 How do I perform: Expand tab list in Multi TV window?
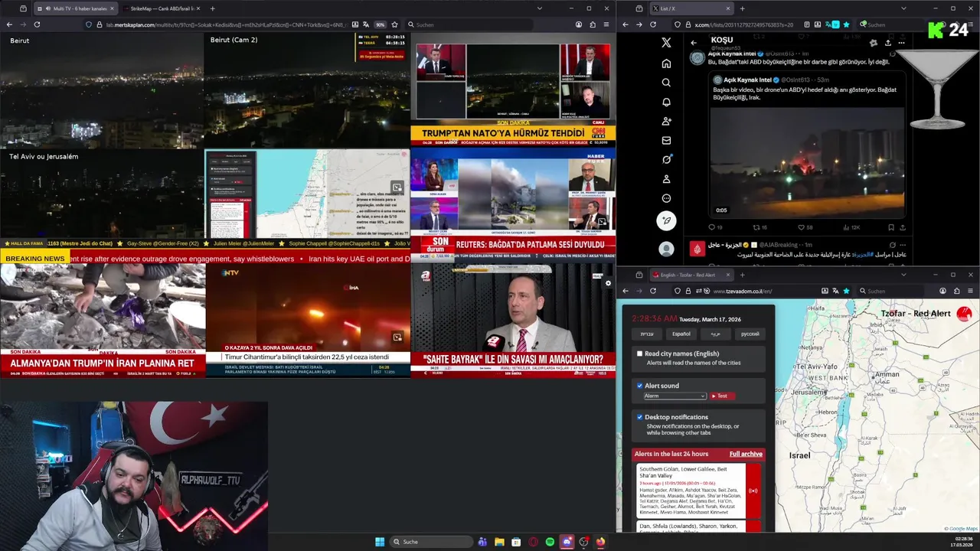pyautogui.click(x=539, y=8)
